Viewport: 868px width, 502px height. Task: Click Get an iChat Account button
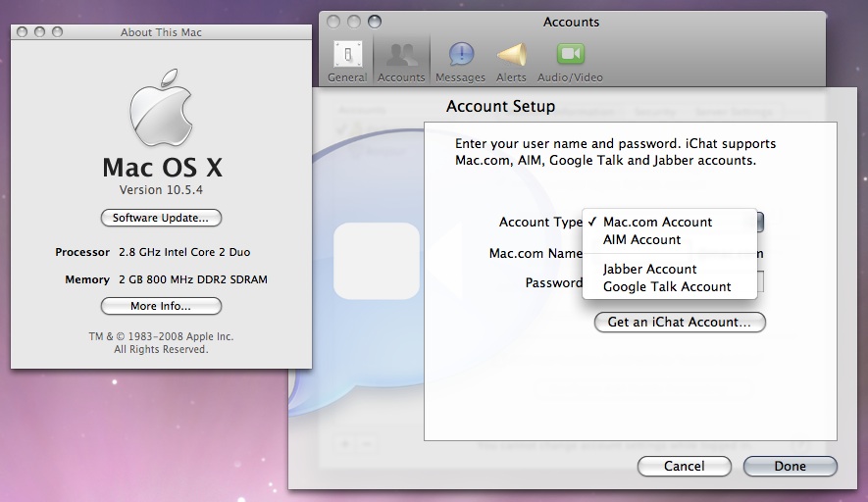coord(680,323)
